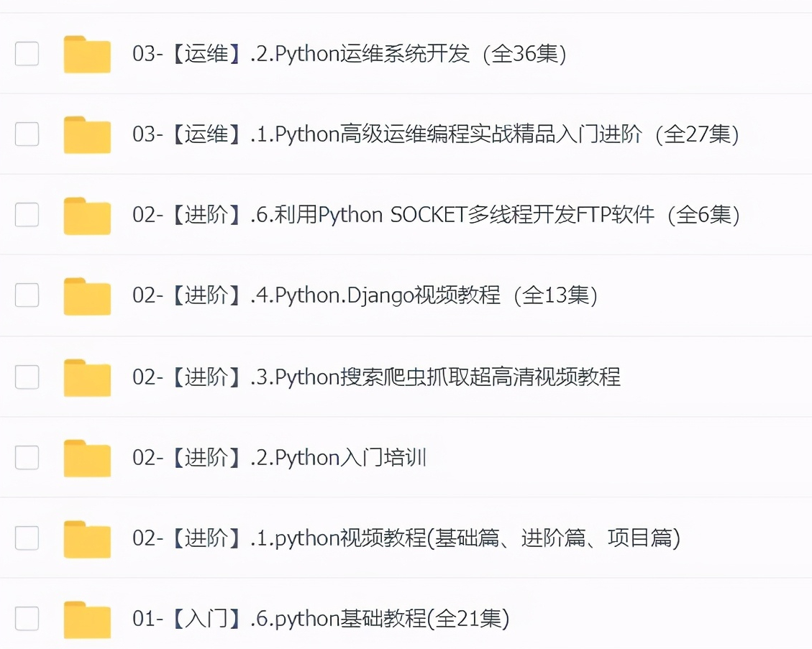The width and height of the screenshot is (812, 649).
Task: Click the row for python基础教程(全21集)
Action: point(324,618)
